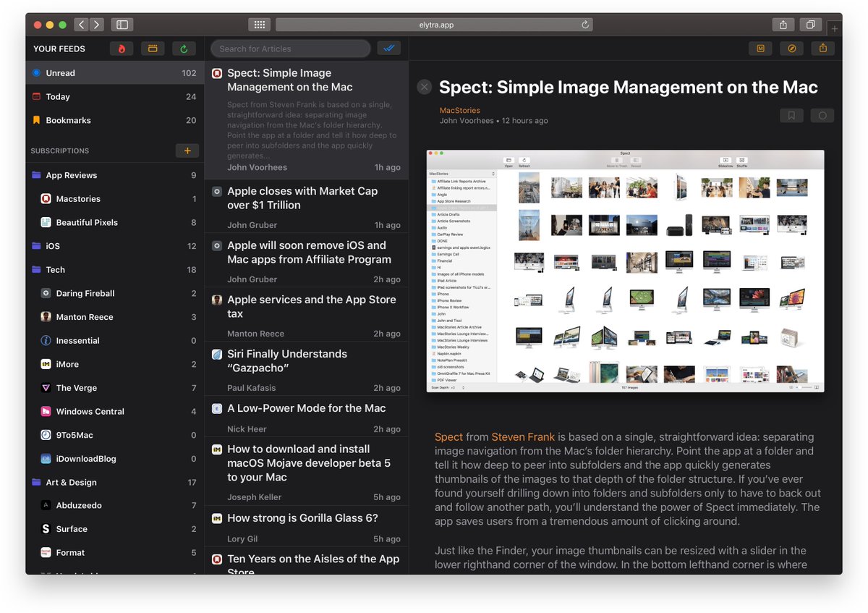Click the red flame trending feeds icon
This screenshot has height=613, width=868.
122,48
